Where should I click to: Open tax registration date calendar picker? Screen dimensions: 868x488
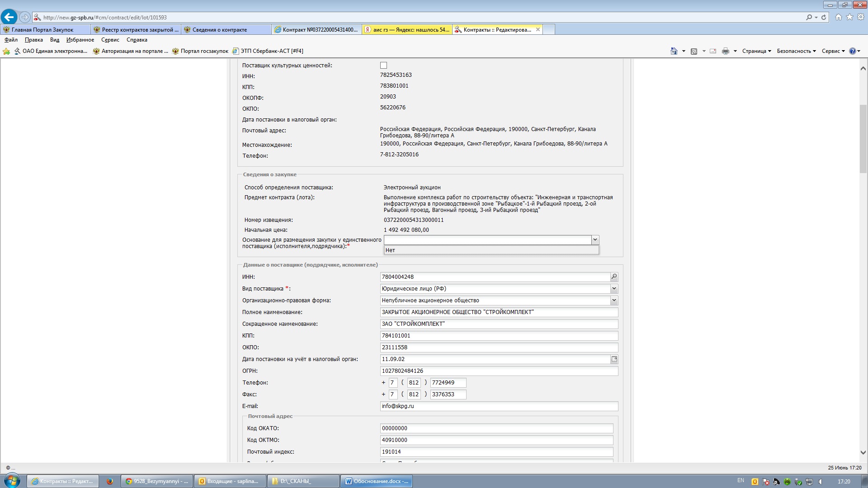coord(614,359)
